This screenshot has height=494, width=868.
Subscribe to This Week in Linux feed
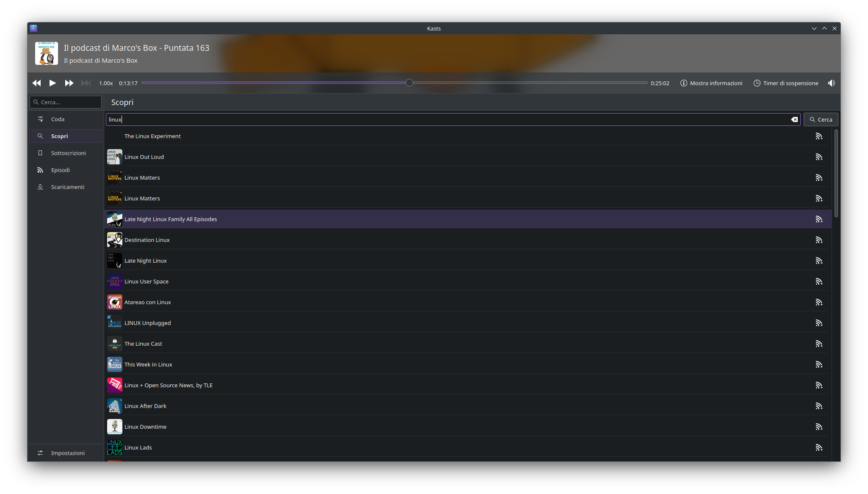(819, 364)
